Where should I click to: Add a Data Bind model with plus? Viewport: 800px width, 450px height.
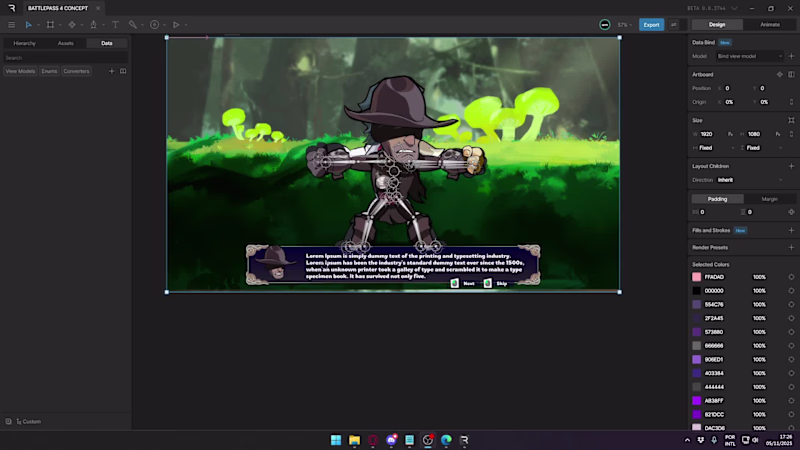click(791, 56)
